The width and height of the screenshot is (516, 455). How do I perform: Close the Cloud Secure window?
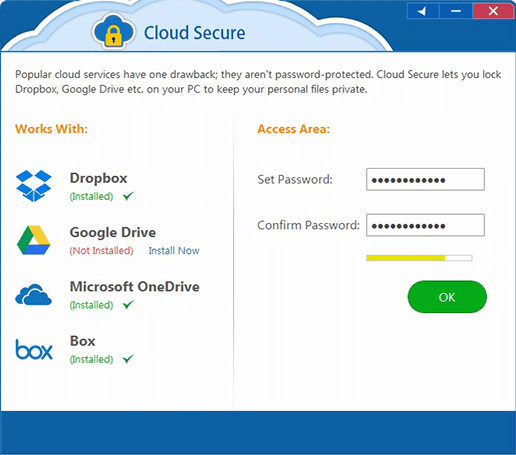493,11
